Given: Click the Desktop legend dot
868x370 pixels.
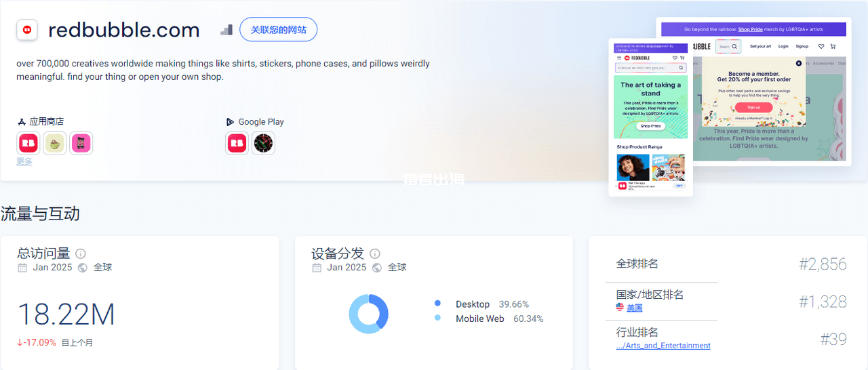Looking at the screenshot, I should click(x=438, y=304).
